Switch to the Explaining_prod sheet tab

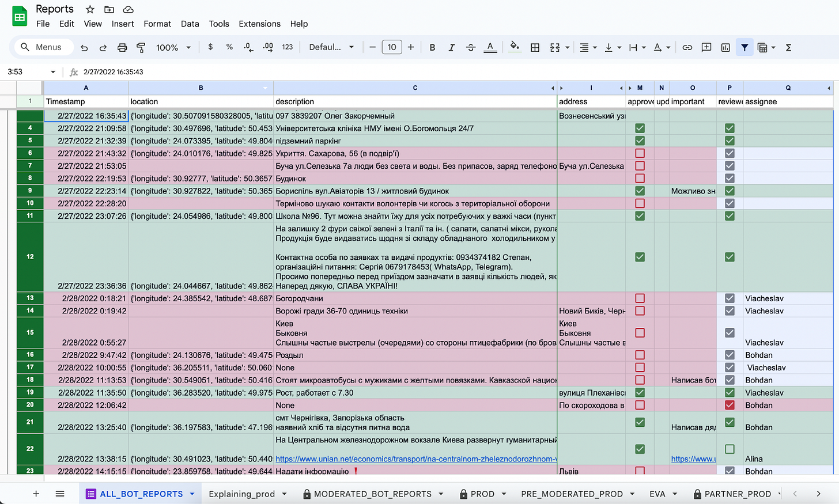pos(241,494)
